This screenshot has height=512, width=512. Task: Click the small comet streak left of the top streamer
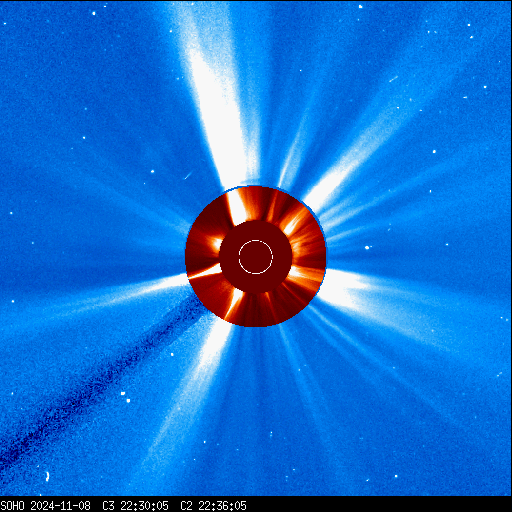coord(188,175)
